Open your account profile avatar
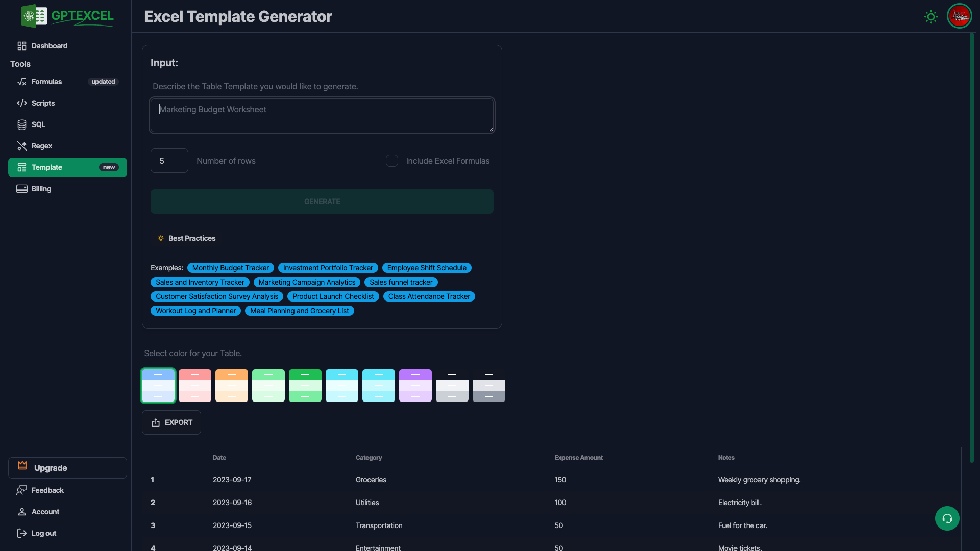The image size is (980, 551). [x=960, y=16]
